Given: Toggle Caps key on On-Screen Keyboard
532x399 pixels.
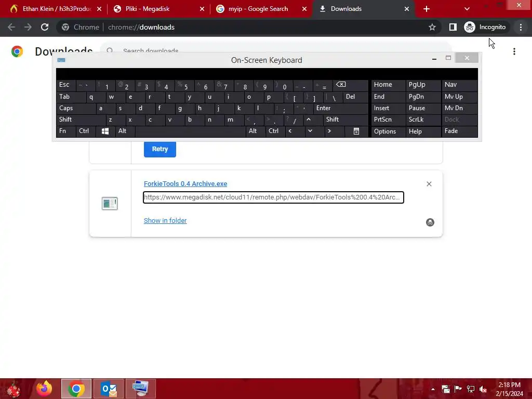Looking at the screenshot, I should point(76,108).
